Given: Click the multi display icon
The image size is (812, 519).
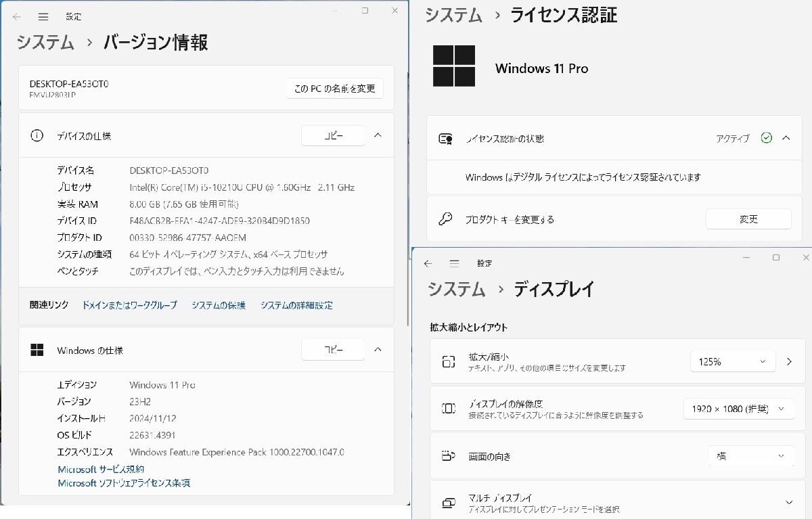Looking at the screenshot, I should click(449, 503).
